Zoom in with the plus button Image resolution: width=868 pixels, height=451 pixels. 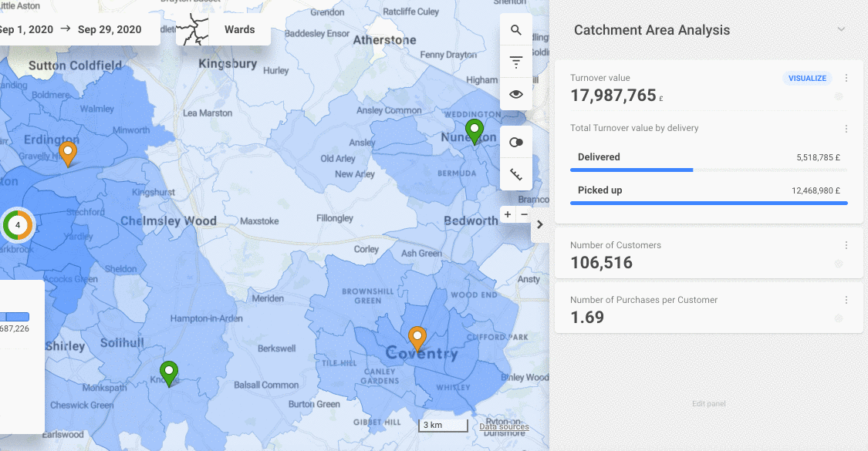(x=508, y=214)
